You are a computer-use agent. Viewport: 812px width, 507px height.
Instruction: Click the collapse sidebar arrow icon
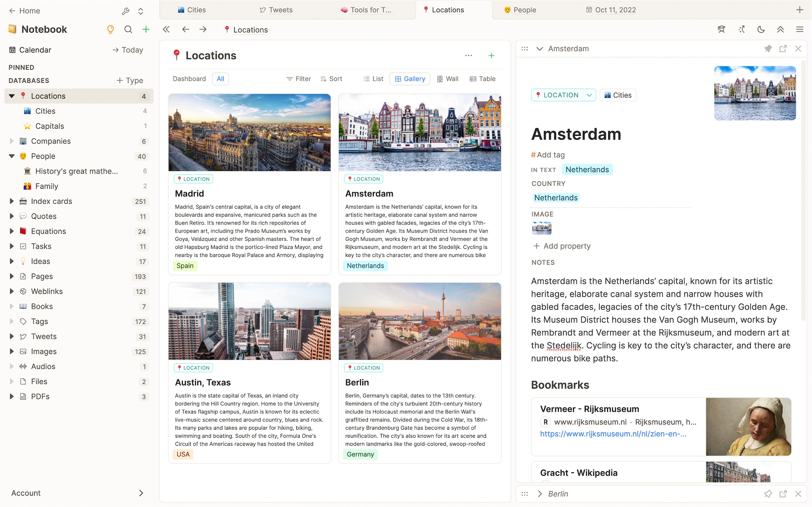tap(165, 29)
